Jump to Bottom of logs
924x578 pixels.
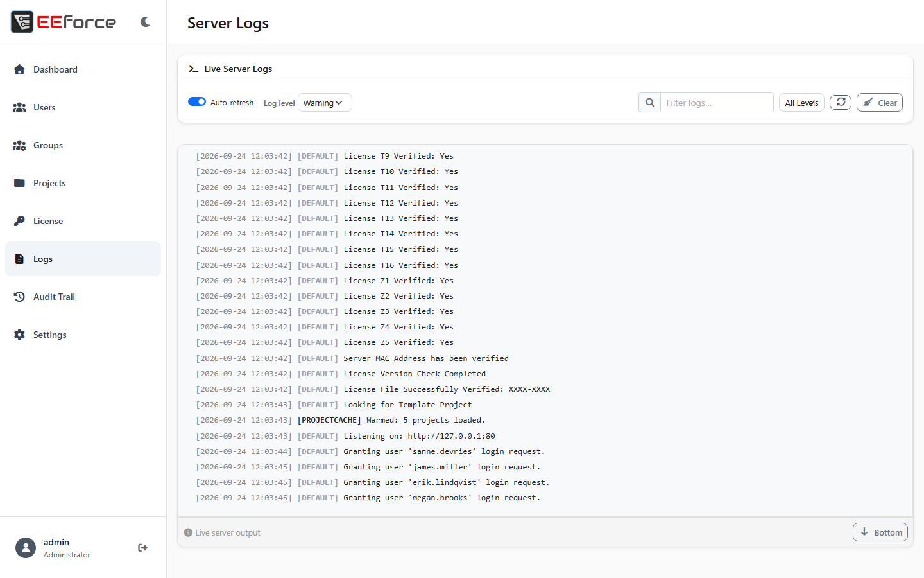pos(880,532)
